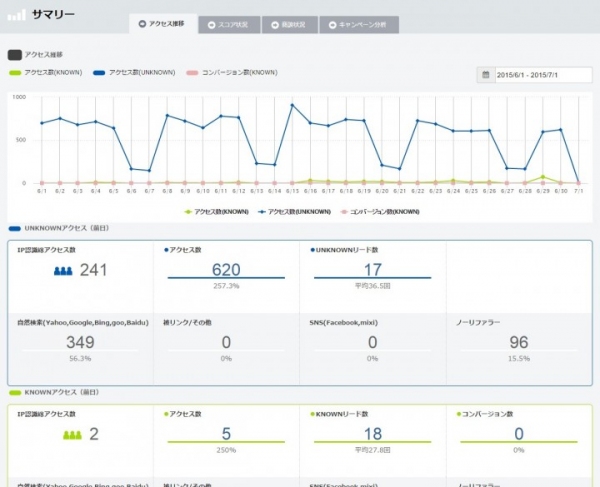Click the green people icon beside 2

pos(72,435)
